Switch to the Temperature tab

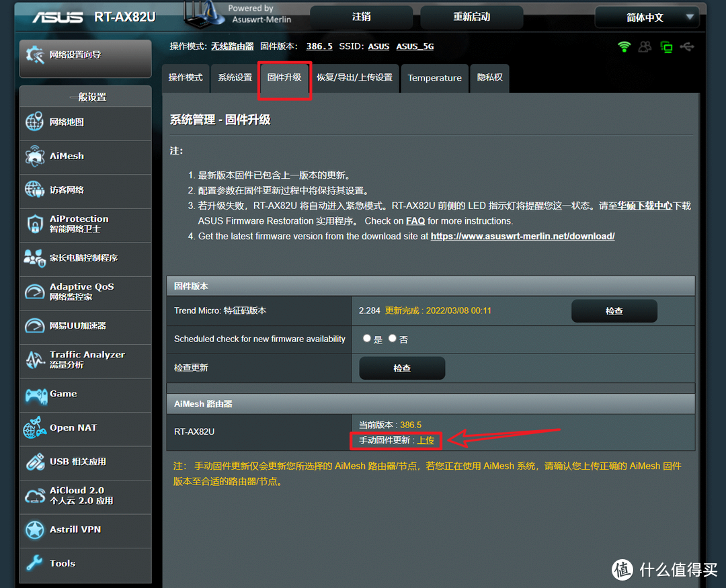pyautogui.click(x=434, y=78)
